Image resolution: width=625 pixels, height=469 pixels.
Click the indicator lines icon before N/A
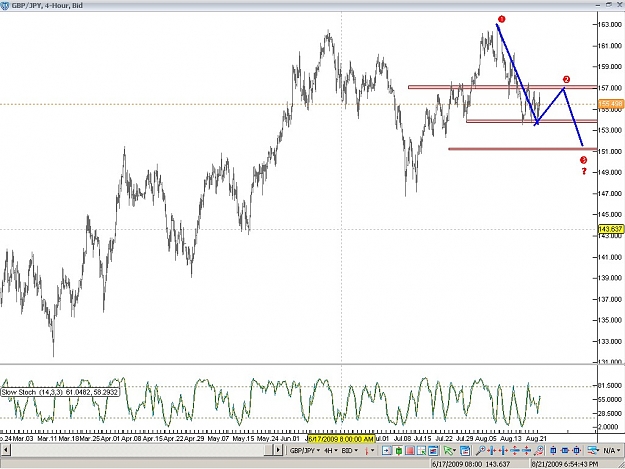tap(593, 450)
